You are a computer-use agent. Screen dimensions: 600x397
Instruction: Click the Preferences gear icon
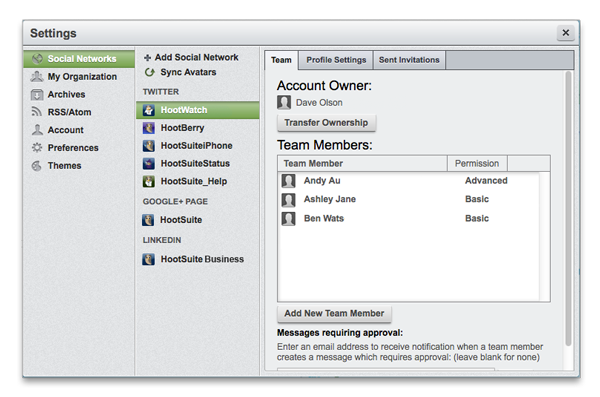click(x=37, y=147)
